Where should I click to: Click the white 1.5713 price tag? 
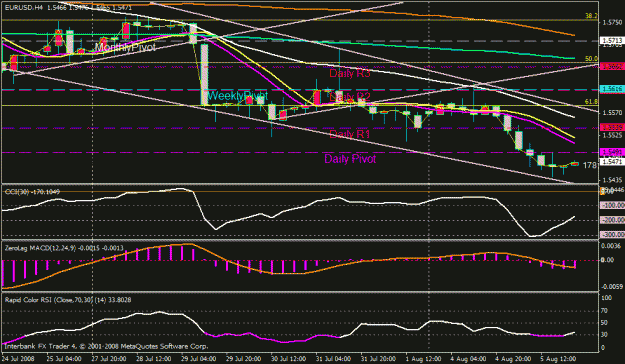[612, 41]
